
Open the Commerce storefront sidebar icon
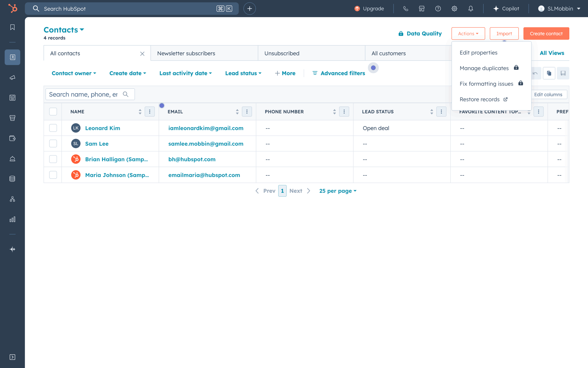12,118
